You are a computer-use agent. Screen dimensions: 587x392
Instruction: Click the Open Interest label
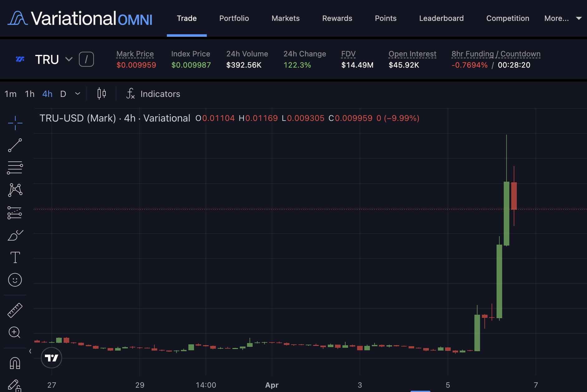pyautogui.click(x=412, y=54)
